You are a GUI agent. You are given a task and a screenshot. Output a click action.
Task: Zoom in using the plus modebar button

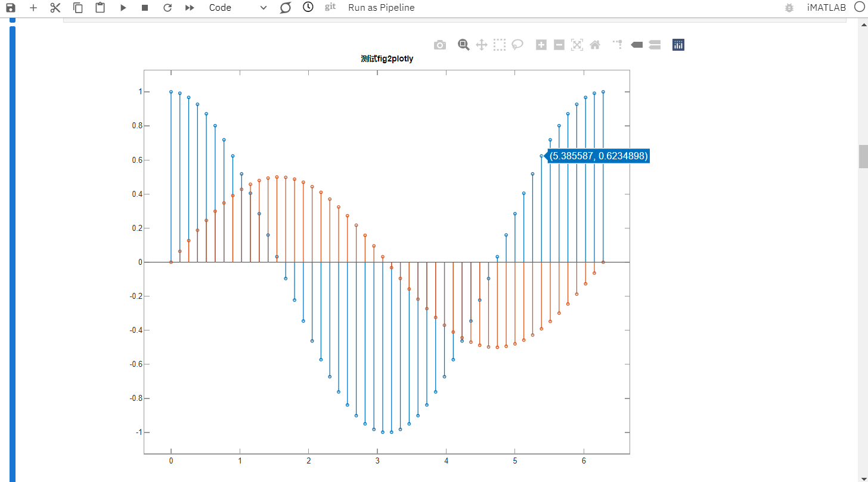[x=541, y=45]
